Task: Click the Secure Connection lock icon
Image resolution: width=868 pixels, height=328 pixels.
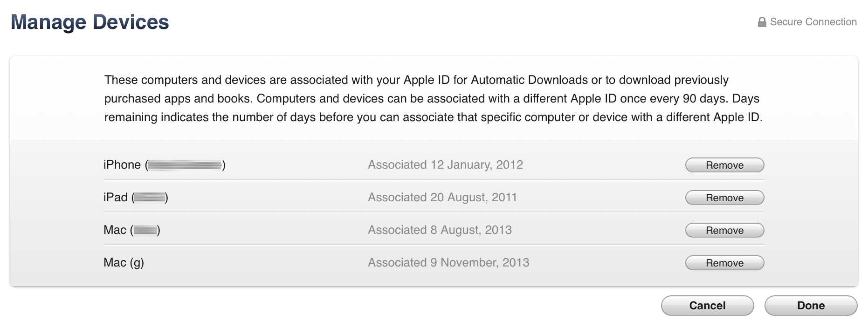Action: (763, 21)
